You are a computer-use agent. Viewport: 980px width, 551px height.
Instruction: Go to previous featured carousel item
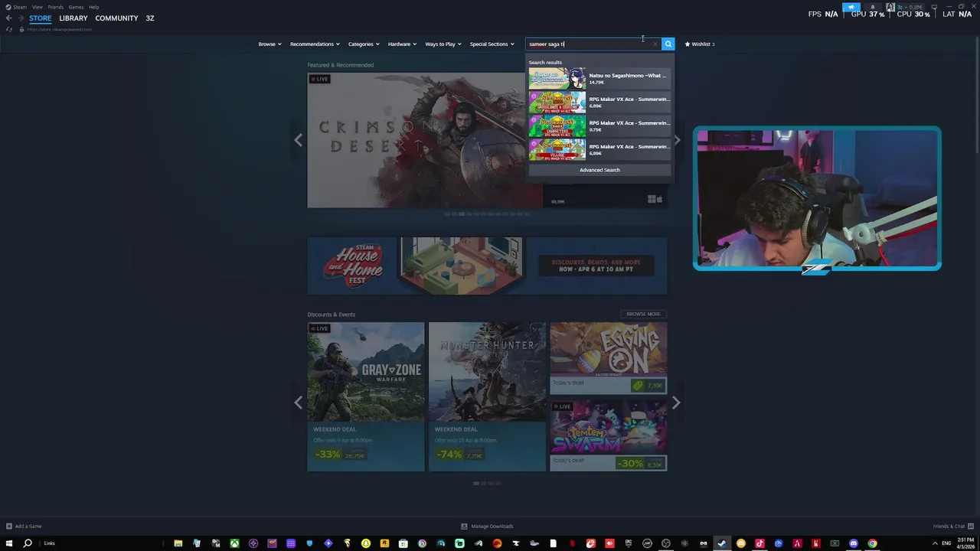point(299,140)
